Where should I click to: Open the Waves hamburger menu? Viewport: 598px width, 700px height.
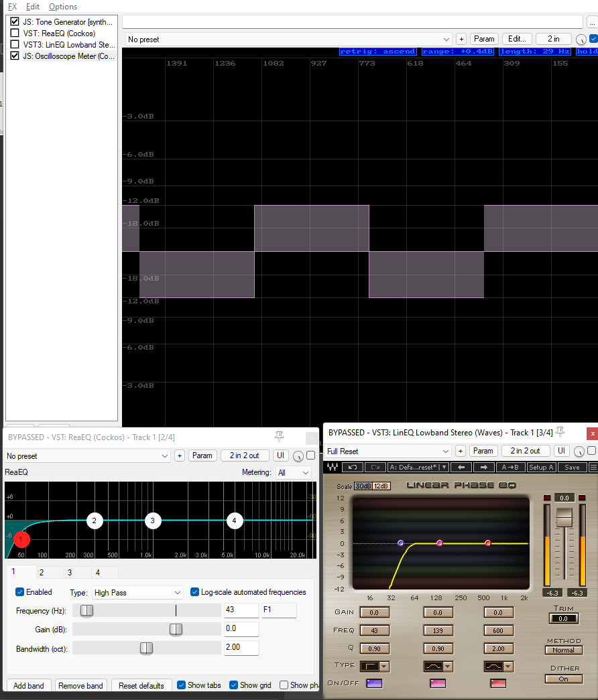pyautogui.click(x=593, y=467)
